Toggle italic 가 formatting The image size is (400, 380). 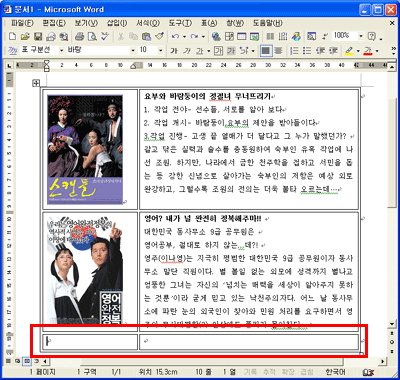point(187,51)
